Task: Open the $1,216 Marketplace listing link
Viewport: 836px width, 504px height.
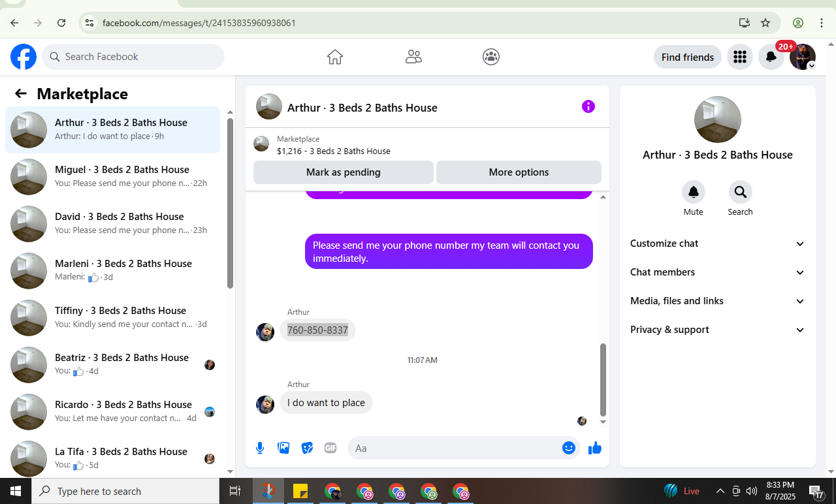Action: [x=333, y=151]
